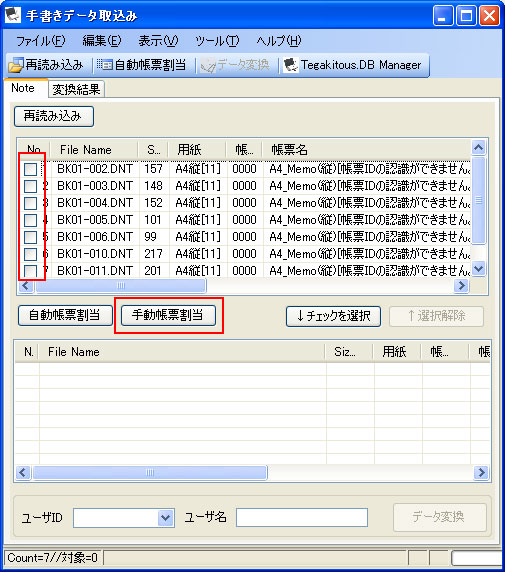The height and width of the screenshot is (572, 505).
Task: Open the ツール(T) menu
Action: (x=217, y=40)
